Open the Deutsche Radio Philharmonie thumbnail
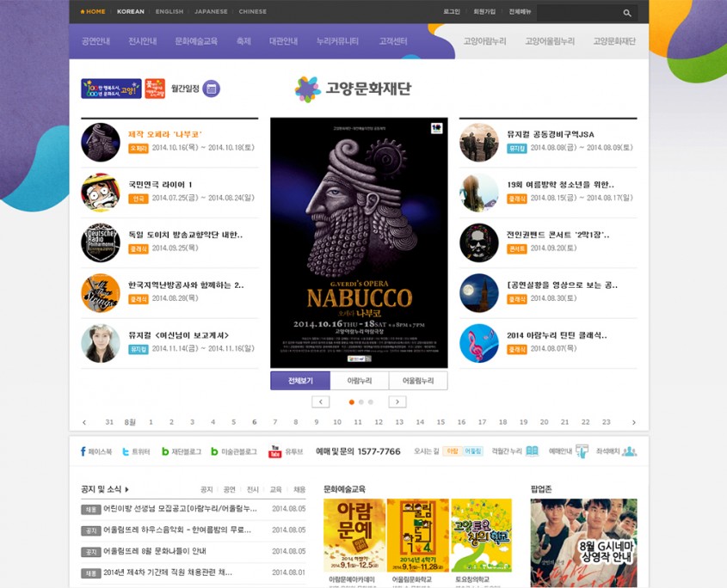The height and width of the screenshot is (588, 727). [101, 242]
